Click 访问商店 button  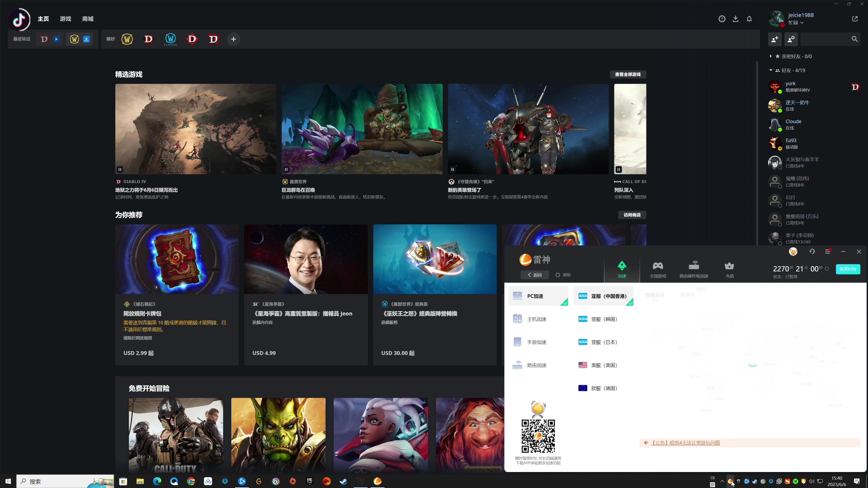632,215
